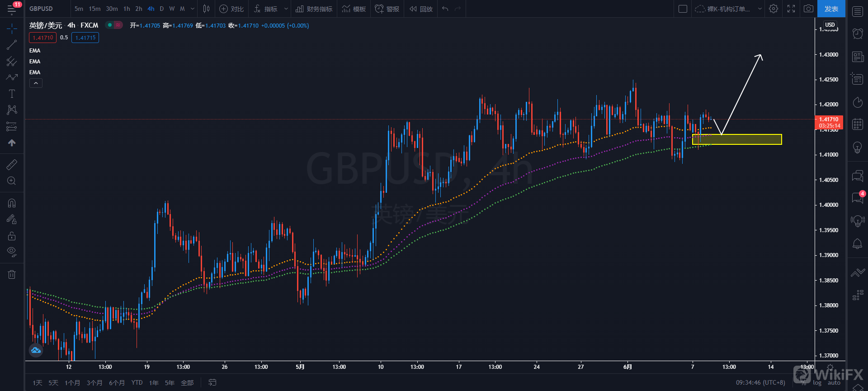Select the ruler measure tool
The image size is (868, 391).
pyautogui.click(x=12, y=165)
